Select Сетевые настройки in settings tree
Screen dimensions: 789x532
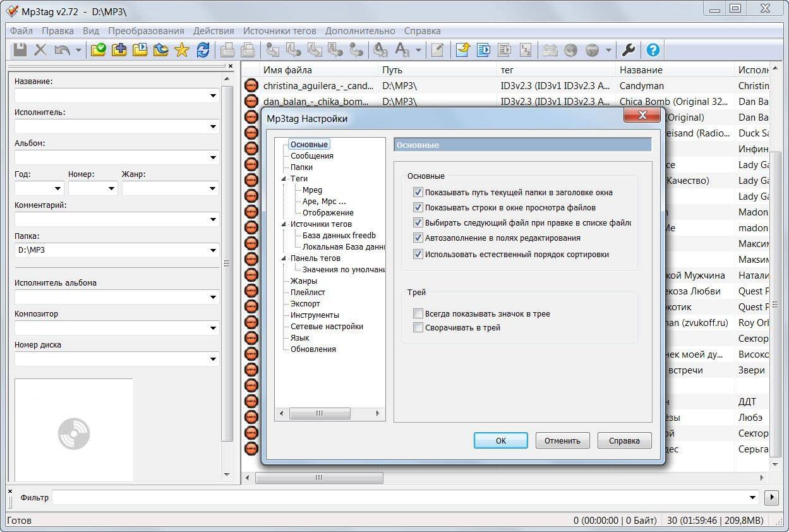coord(327,327)
